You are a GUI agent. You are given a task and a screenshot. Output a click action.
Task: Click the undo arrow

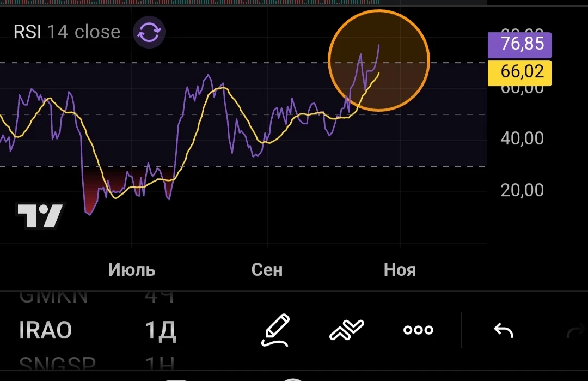pyautogui.click(x=503, y=330)
